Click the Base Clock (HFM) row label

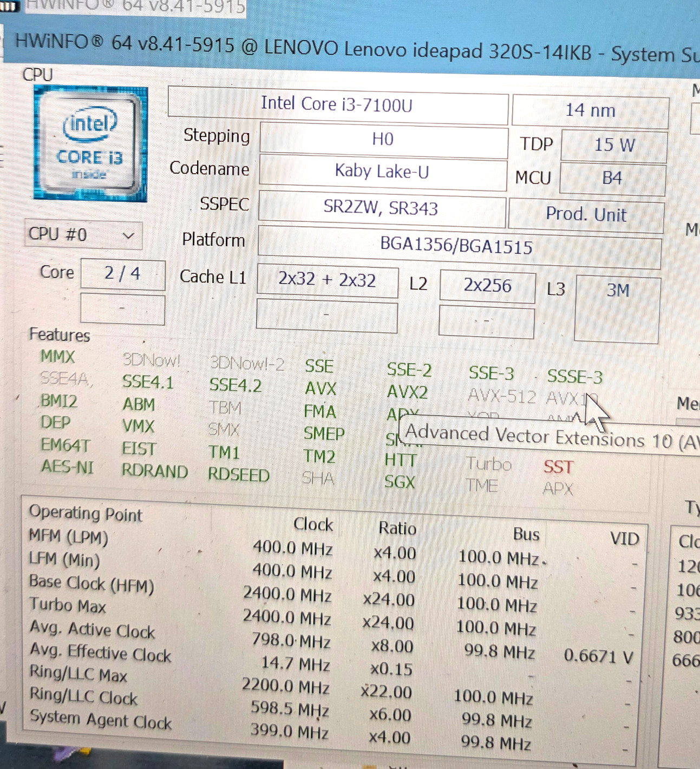(x=91, y=583)
